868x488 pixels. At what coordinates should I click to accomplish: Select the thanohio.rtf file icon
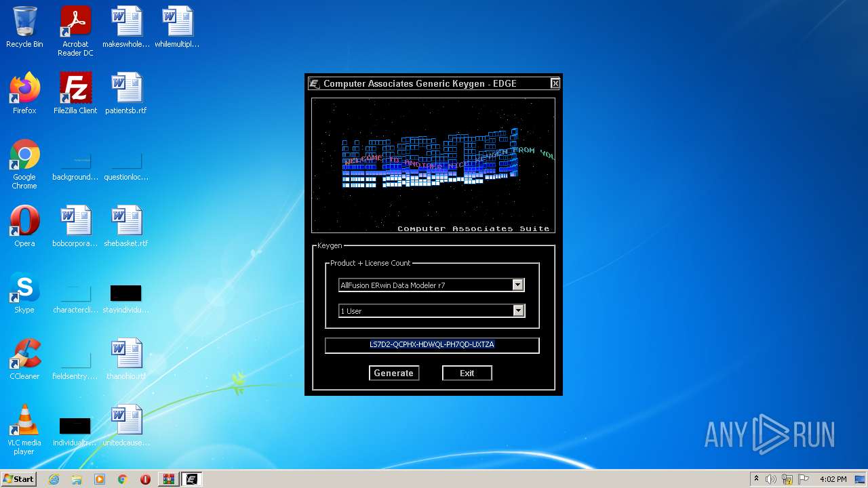point(126,359)
